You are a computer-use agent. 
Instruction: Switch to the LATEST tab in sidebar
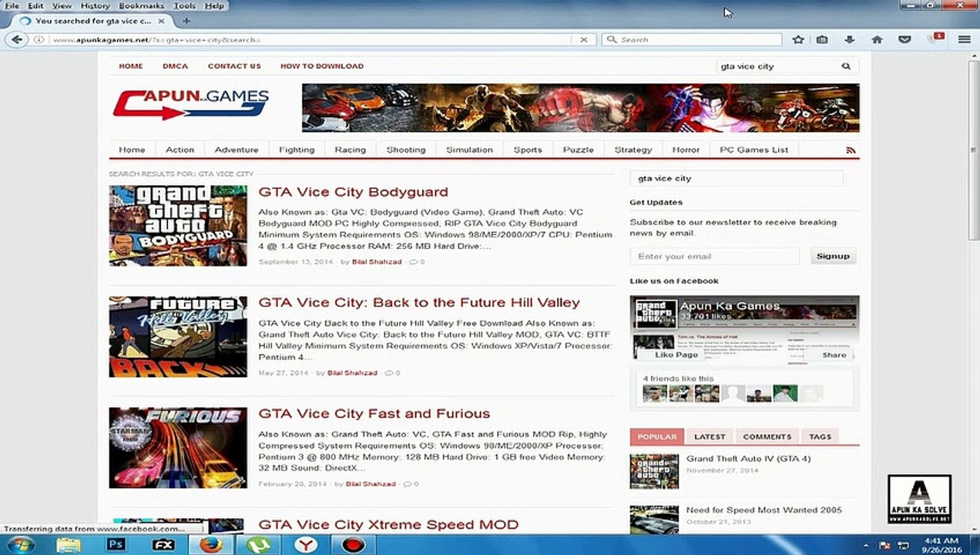tap(710, 437)
